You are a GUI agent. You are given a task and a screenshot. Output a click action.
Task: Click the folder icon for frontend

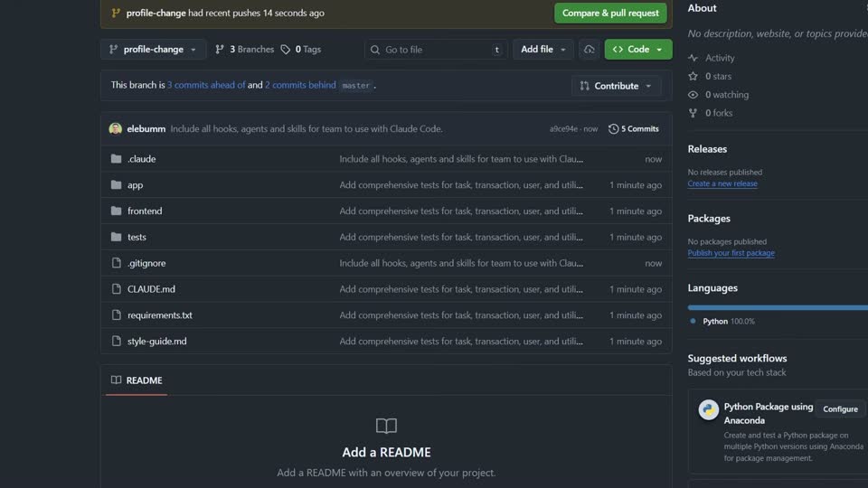116,211
